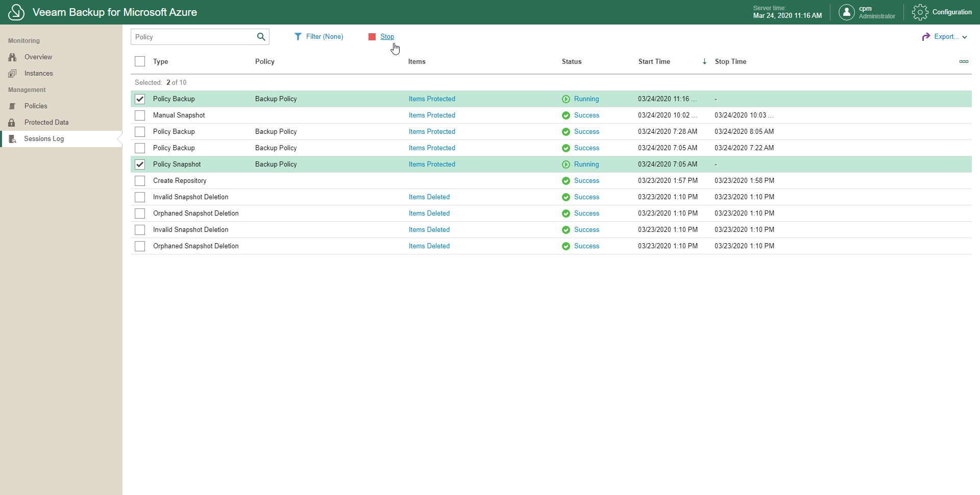Click Success status link in Create Repository row

point(586,181)
